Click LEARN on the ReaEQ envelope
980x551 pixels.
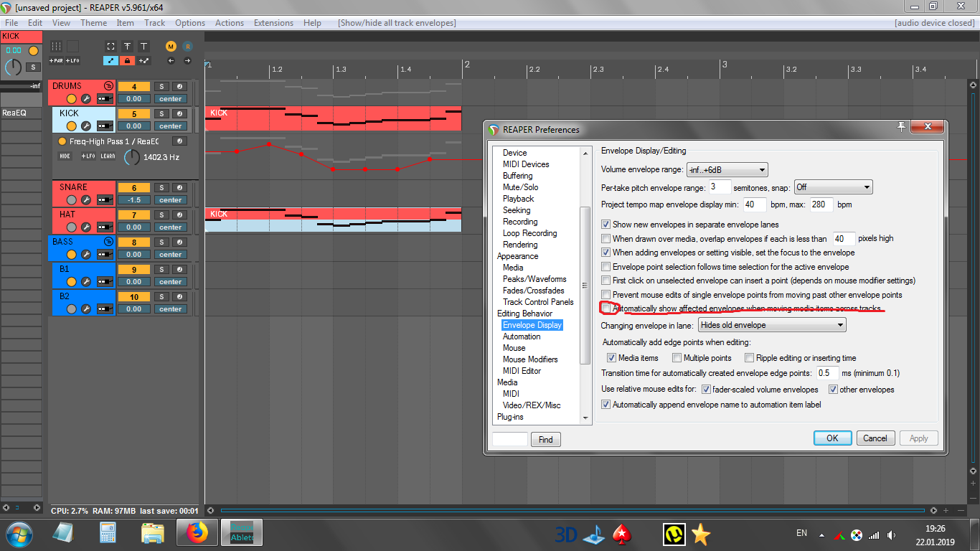coord(108,156)
